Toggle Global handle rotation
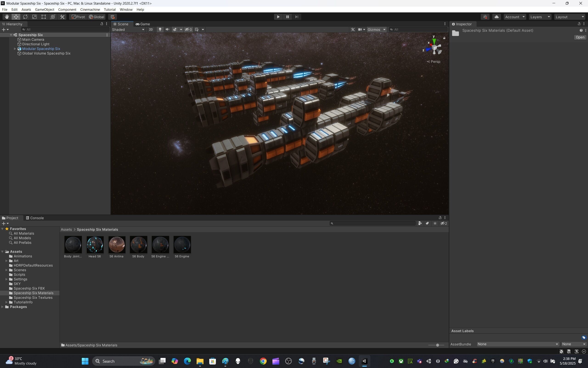 tap(97, 17)
